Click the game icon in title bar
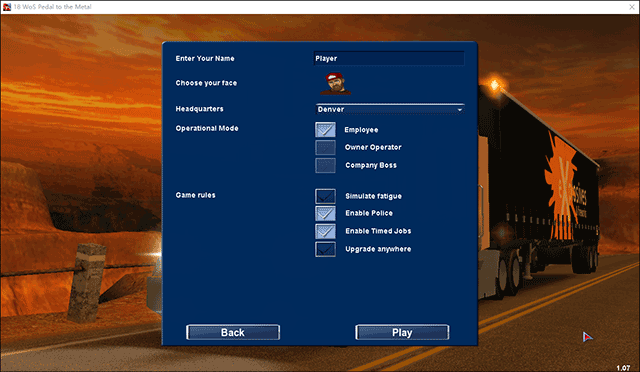This screenshot has height=372, width=640. pos(7,7)
